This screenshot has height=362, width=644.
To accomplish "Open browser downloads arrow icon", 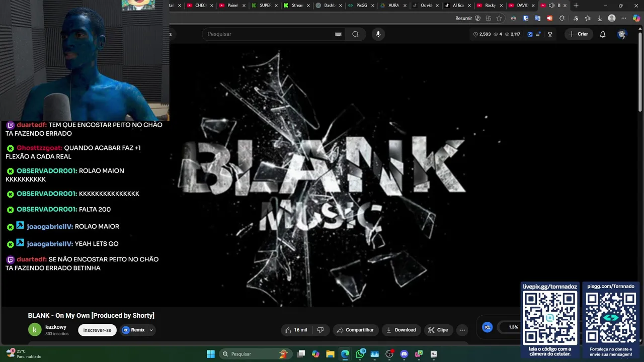I will tap(599, 18).
